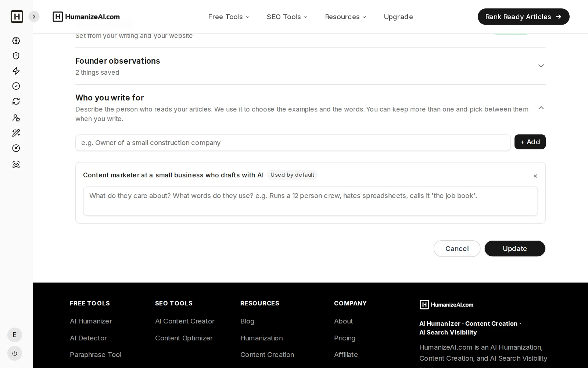Expand the Founder observations section
The image size is (588, 368).
(x=541, y=66)
